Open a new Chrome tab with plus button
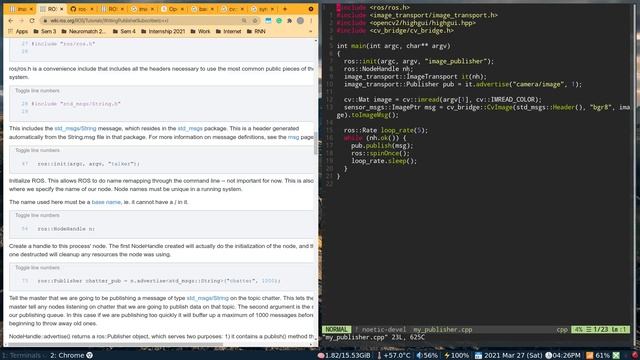 [x=285, y=9]
